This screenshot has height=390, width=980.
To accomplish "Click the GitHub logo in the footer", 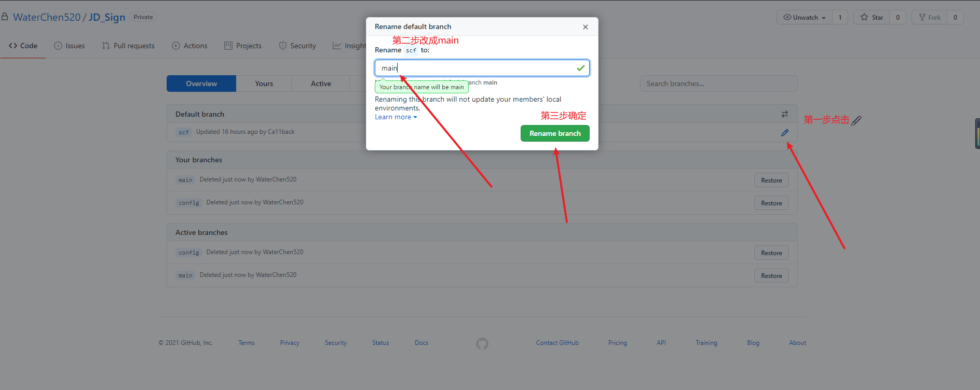I will (482, 343).
